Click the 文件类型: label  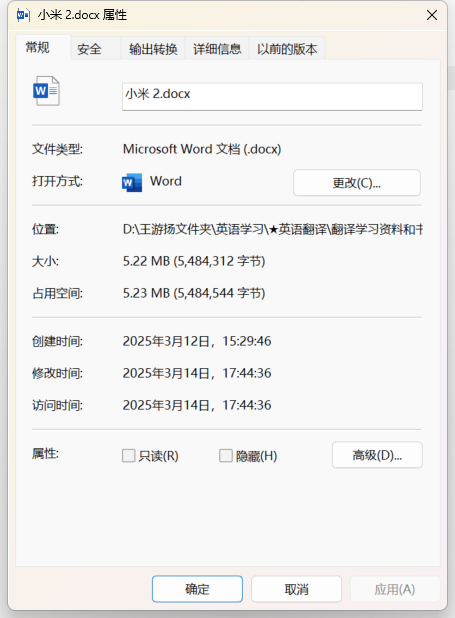57,149
